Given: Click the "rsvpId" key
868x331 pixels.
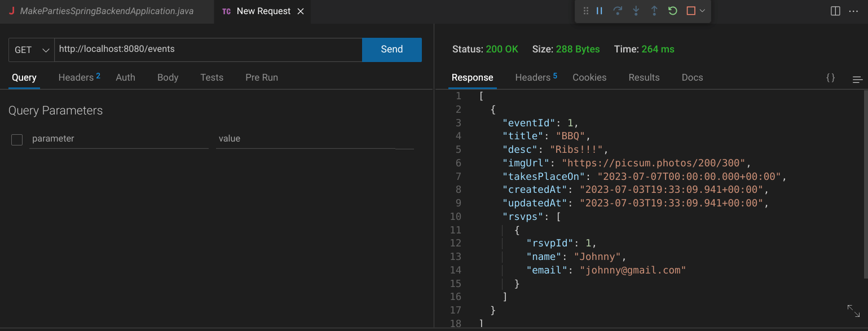Looking at the screenshot, I should pos(550,243).
